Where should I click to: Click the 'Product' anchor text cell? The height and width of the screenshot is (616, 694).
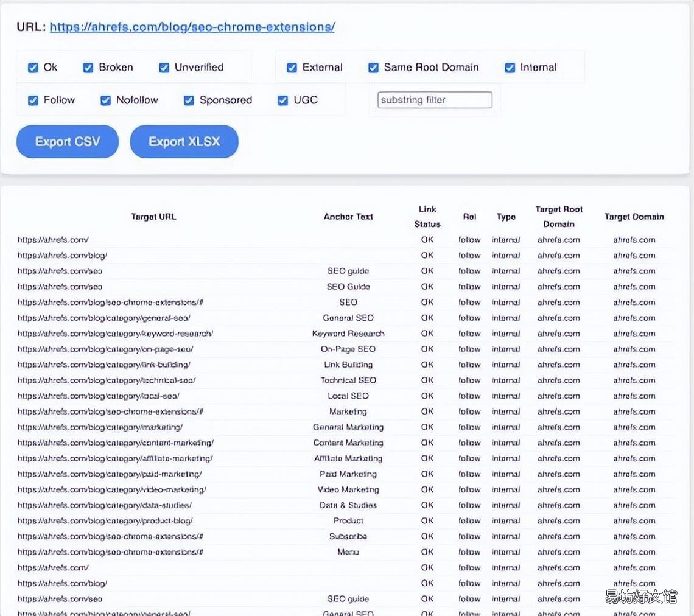click(x=348, y=521)
